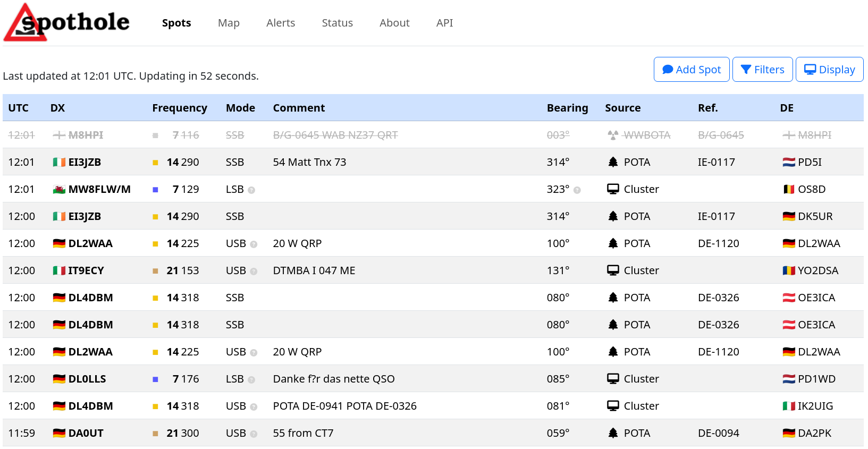Click the WWBOTA bunker icon in the M8HPI row
This screenshot has height=449, width=868.
tap(613, 135)
